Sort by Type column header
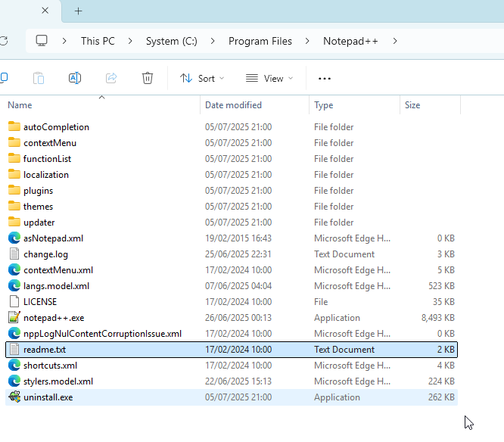504x442 pixels. point(323,105)
